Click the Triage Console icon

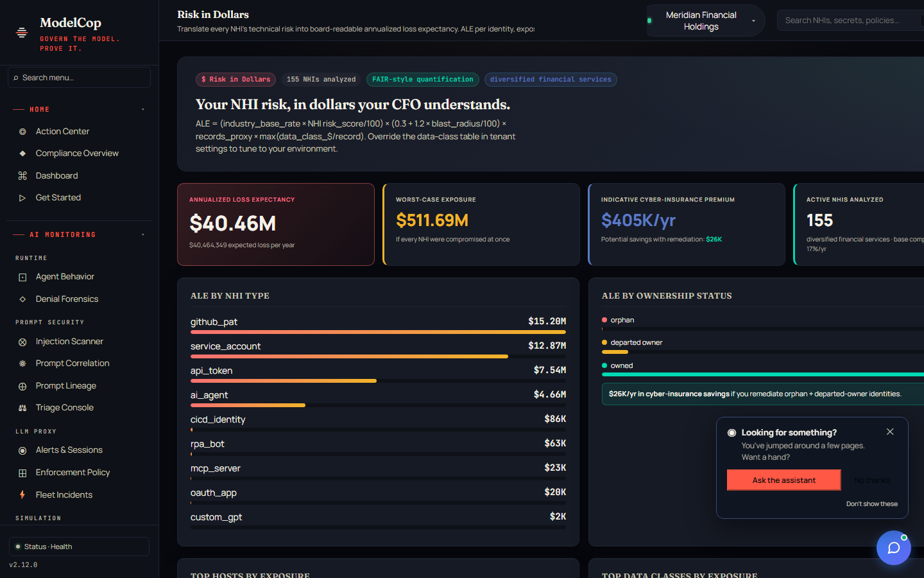(x=22, y=408)
